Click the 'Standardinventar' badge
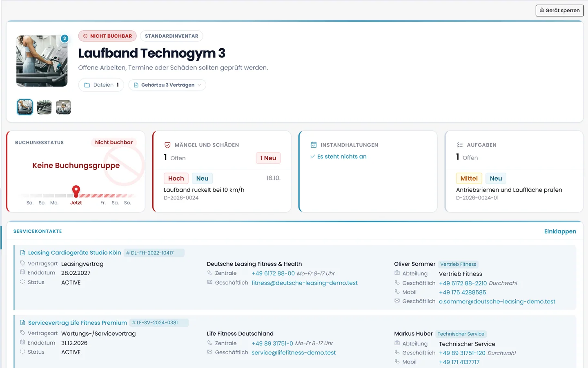The height and width of the screenshot is (368, 588). [x=171, y=36]
